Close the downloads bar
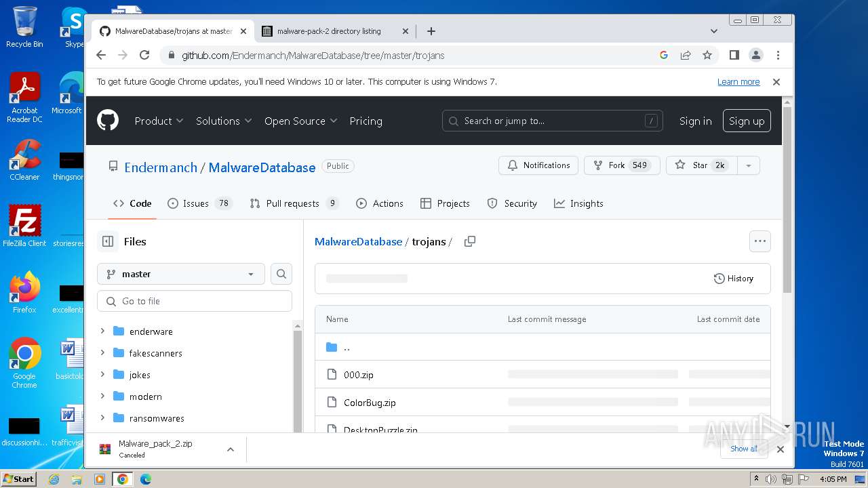Image resolution: width=868 pixels, height=488 pixels. (781, 449)
